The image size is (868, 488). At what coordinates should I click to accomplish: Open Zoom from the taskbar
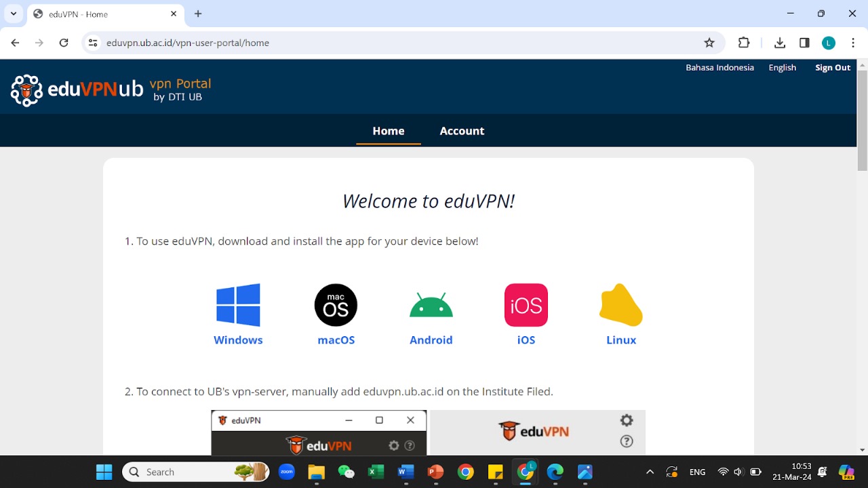tap(287, 472)
